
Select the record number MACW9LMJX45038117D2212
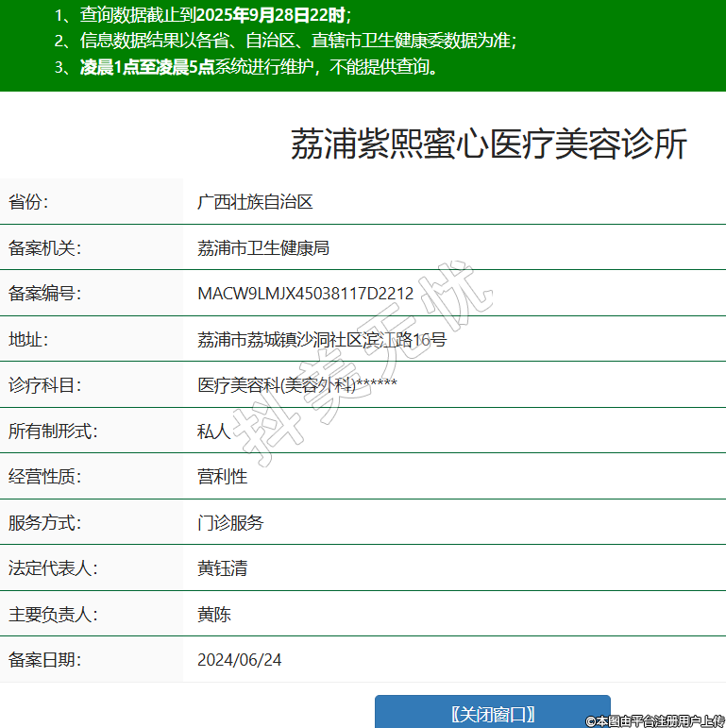click(305, 294)
